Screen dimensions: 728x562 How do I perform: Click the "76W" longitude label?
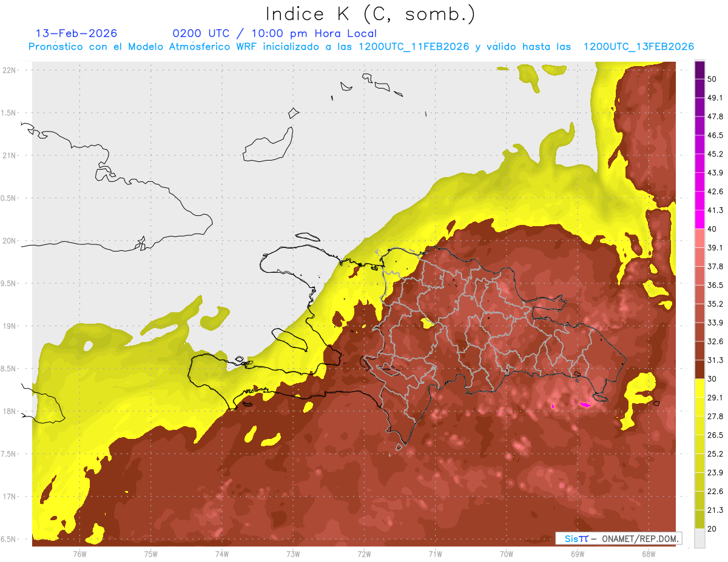[x=79, y=554]
